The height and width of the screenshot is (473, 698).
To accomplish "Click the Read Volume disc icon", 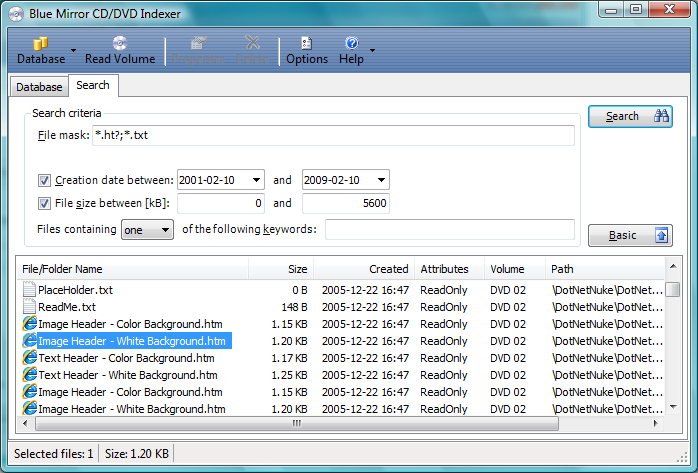I will tap(120, 43).
